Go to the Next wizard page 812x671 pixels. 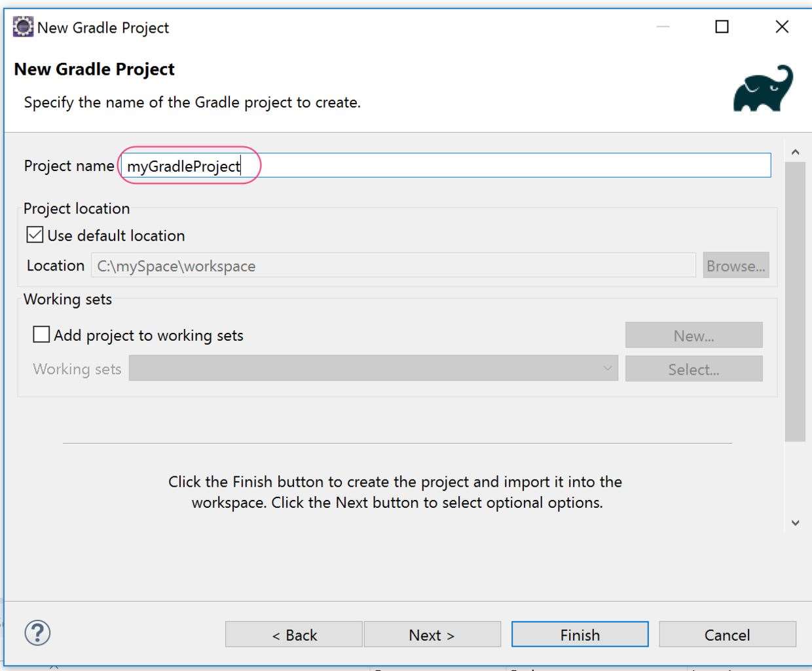(x=432, y=634)
